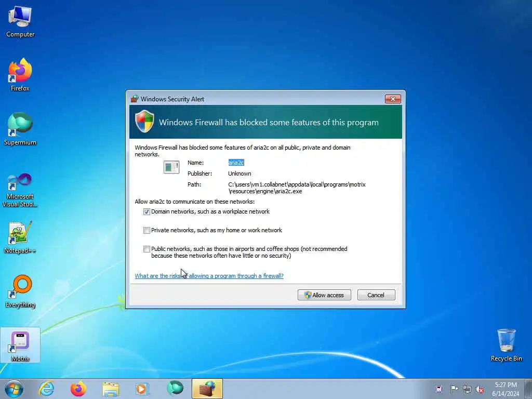Select the Supermium desktop shortcut
This screenshot has height=399, width=532.
[20, 129]
